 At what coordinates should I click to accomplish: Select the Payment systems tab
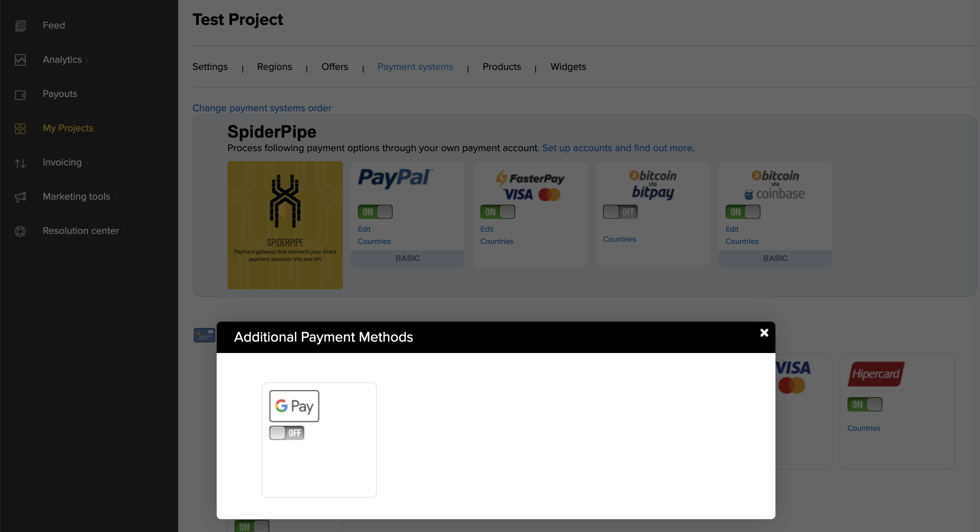[415, 67]
